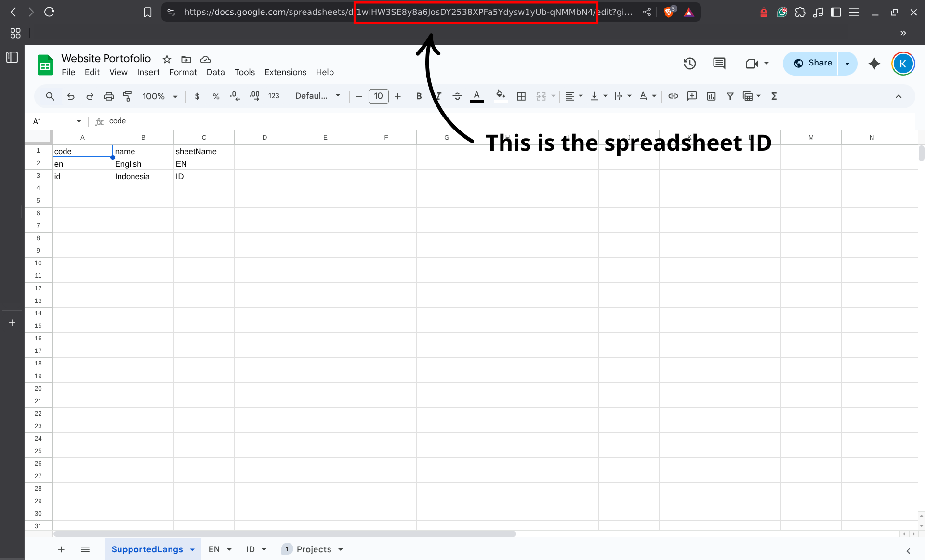
Task: Reload the page in browser
Action: pyautogui.click(x=49, y=12)
